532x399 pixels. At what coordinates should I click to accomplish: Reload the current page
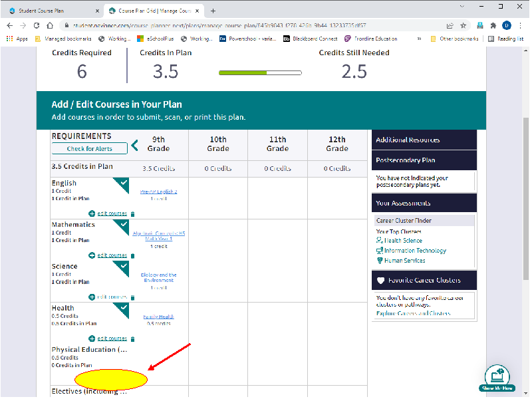pyautogui.click(x=37, y=25)
